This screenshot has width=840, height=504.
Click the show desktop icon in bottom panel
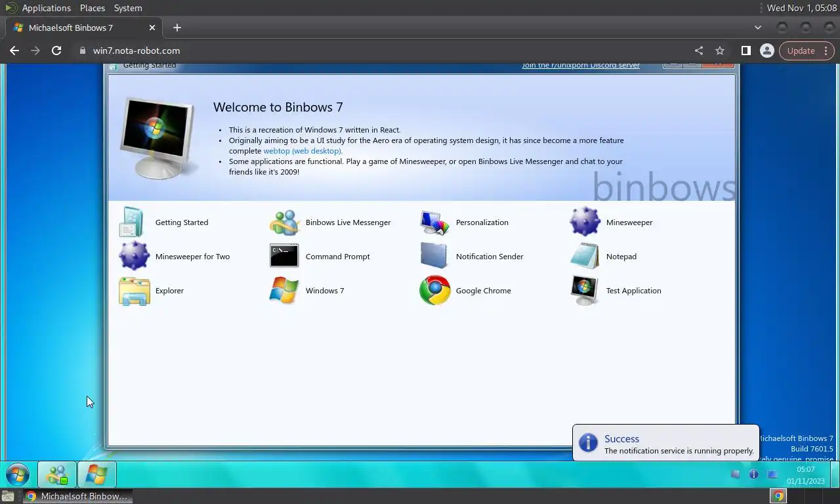[7, 496]
